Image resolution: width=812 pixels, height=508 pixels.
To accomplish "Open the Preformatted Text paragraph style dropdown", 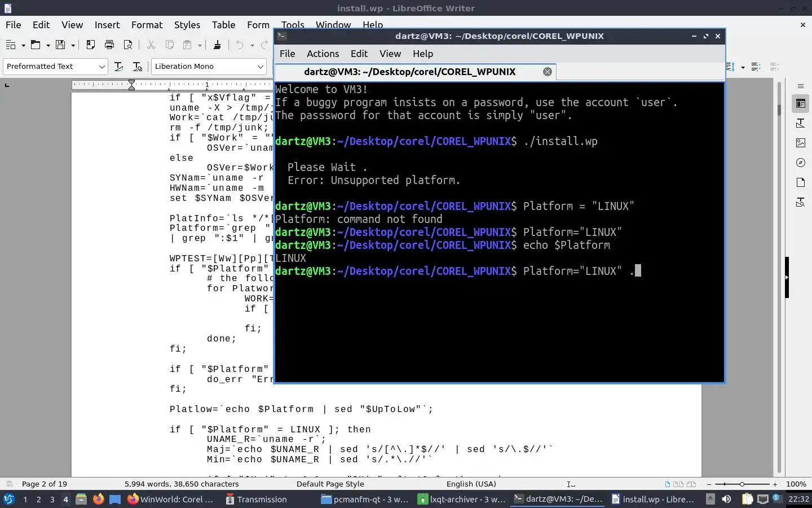I will click(101, 67).
